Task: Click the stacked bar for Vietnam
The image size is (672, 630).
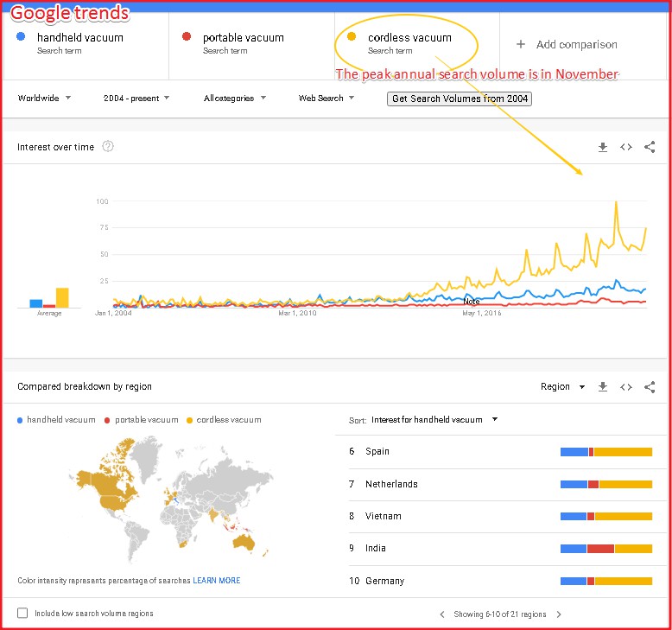Action: pos(606,516)
